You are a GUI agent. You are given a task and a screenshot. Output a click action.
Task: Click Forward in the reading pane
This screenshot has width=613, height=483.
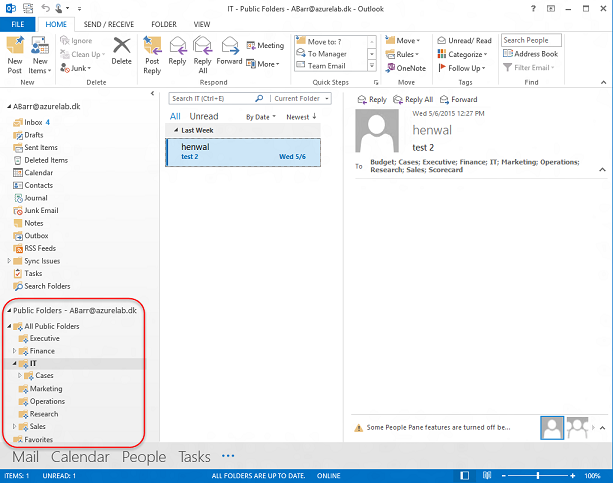(459, 99)
